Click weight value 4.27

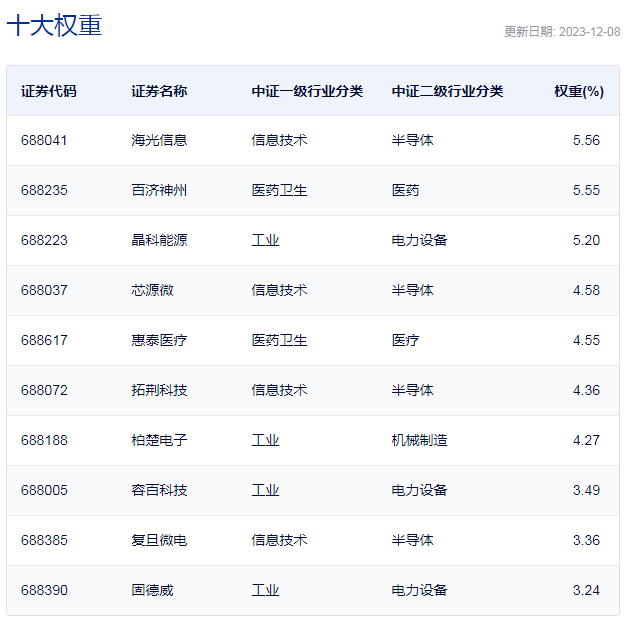(x=586, y=440)
